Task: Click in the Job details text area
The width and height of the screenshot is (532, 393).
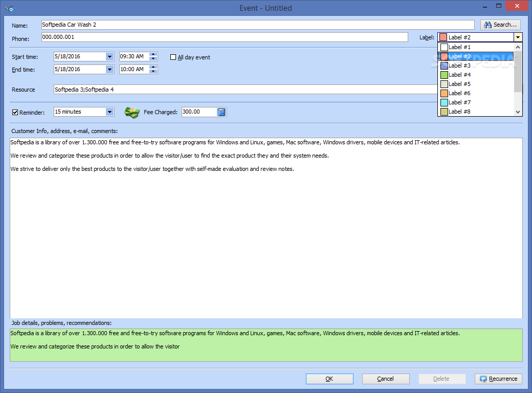Action: pyautogui.click(x=266, y=345)
